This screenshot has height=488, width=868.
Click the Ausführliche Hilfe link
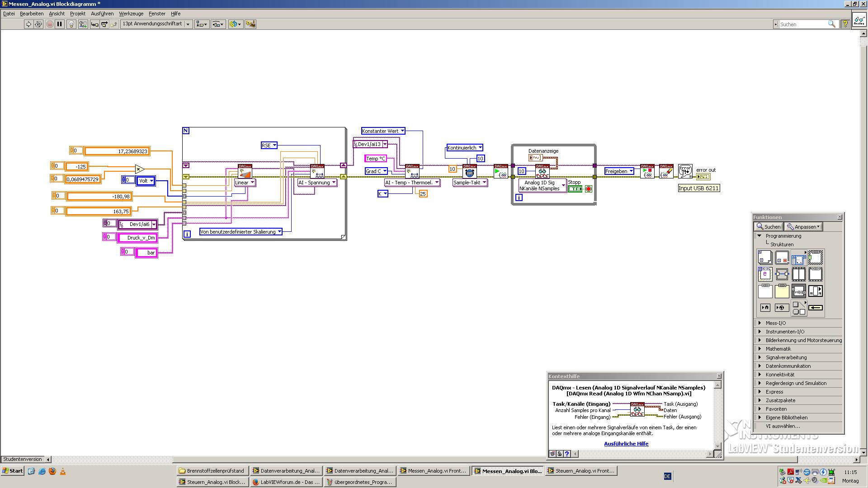626,444
